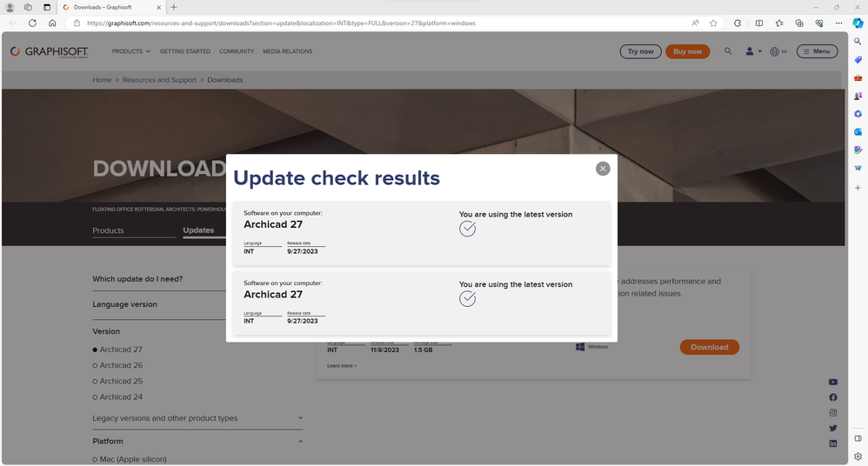The height and width of the screenshot is (466, 868).
Task: Open the site search magnifier icon
Action: coord(728,51)
